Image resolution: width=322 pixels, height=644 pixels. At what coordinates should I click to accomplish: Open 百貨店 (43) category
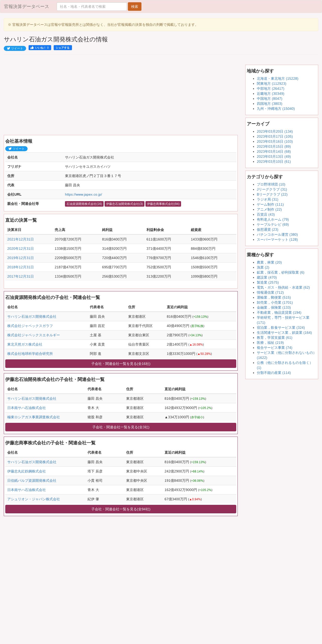point(266,214)
